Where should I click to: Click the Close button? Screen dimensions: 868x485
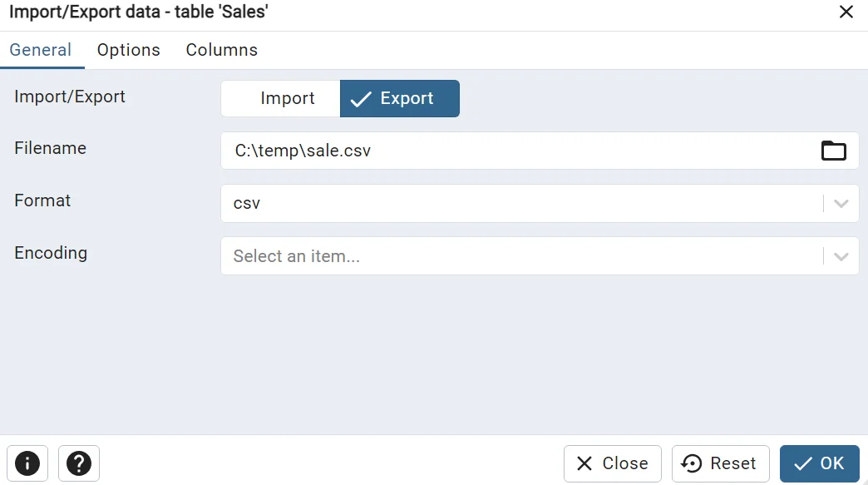(613, 463)
